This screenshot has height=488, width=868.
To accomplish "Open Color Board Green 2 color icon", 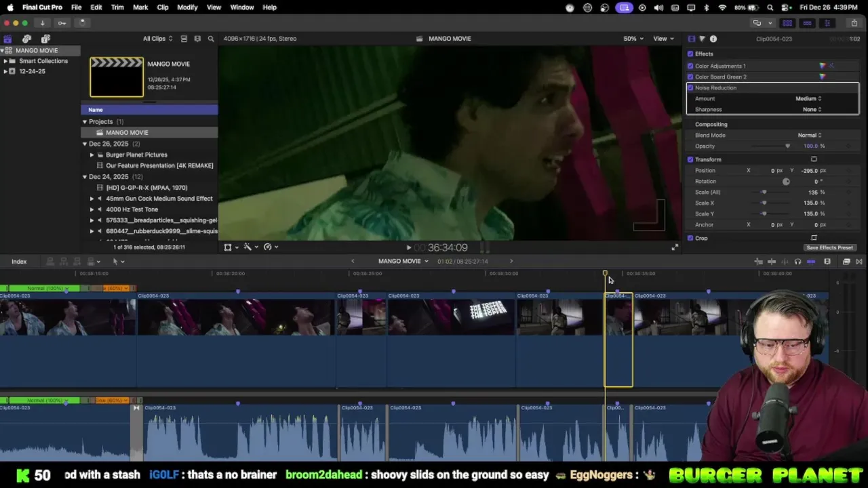I will coord(823,77).
